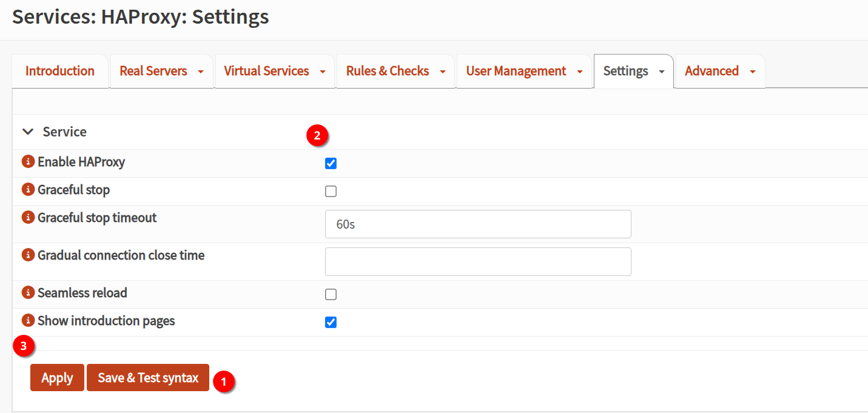The height and width of the screenshot is (413, 868).
Task: Uncheck Show introduction pages
Action: [331, 323]
